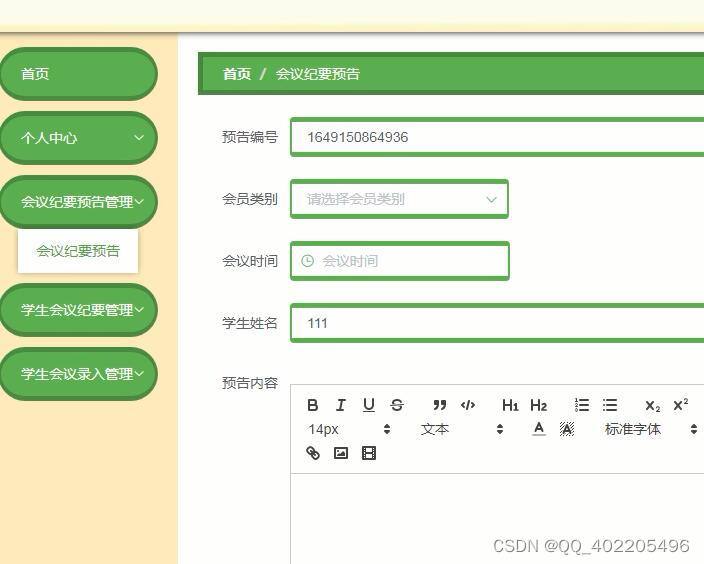Click the 会议纪要预告 breadcrumb item
Image resolution: width=704 pixels, height=564 pixels.
coord(317,74)
